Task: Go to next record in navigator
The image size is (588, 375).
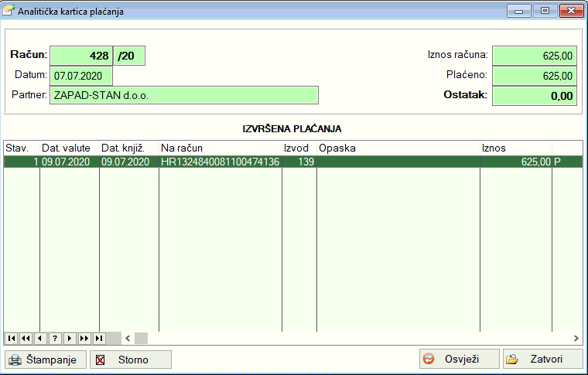Action: (70, 338)
